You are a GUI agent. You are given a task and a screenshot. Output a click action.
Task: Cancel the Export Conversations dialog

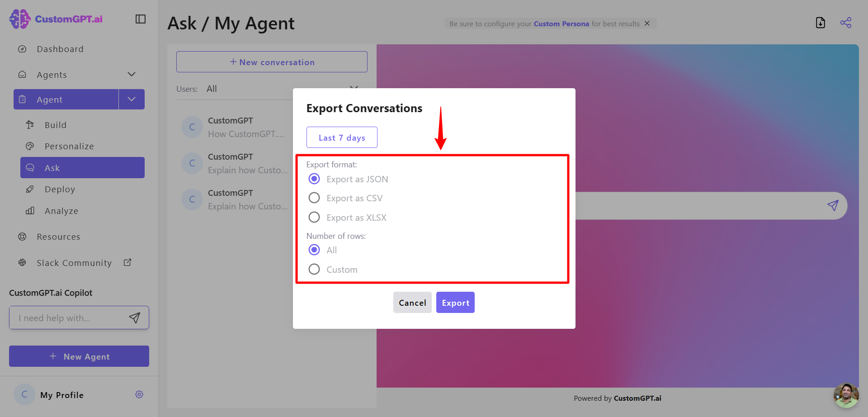pos(412,303)
